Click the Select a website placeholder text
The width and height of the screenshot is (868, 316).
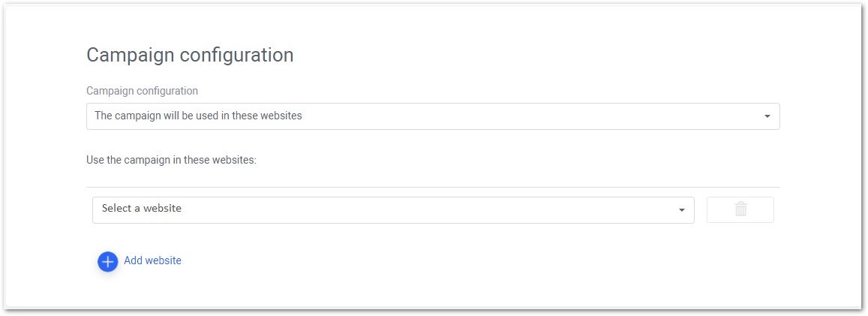point(142,209)
